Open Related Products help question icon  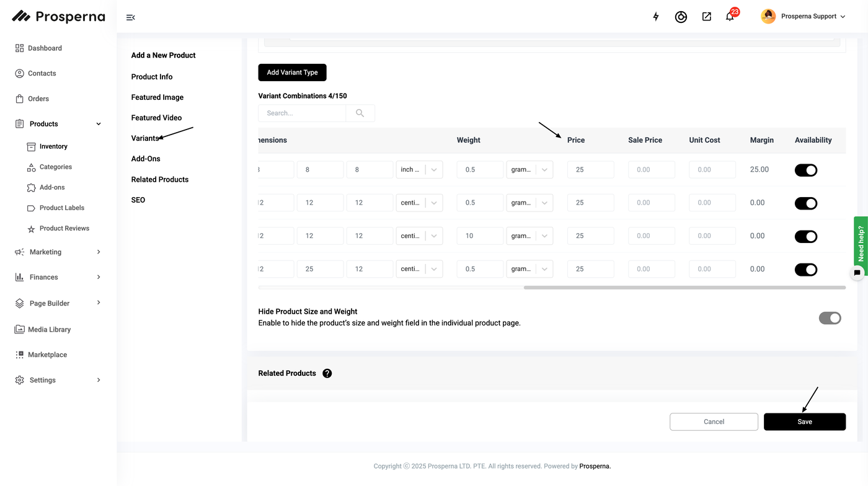point(327,373)
